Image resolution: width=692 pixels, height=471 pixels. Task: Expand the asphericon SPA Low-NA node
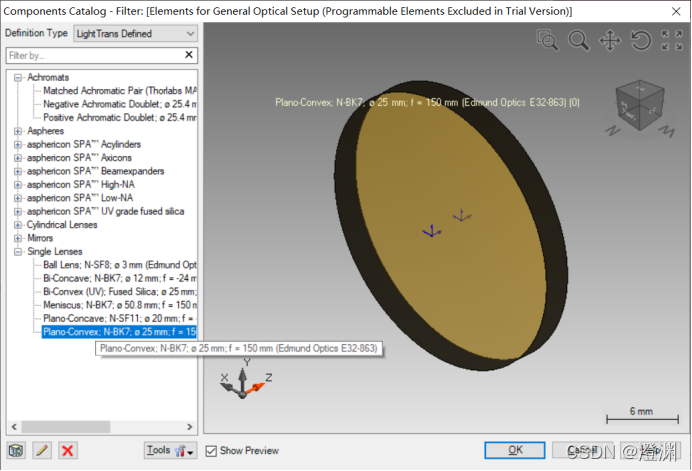click(18, 198)
